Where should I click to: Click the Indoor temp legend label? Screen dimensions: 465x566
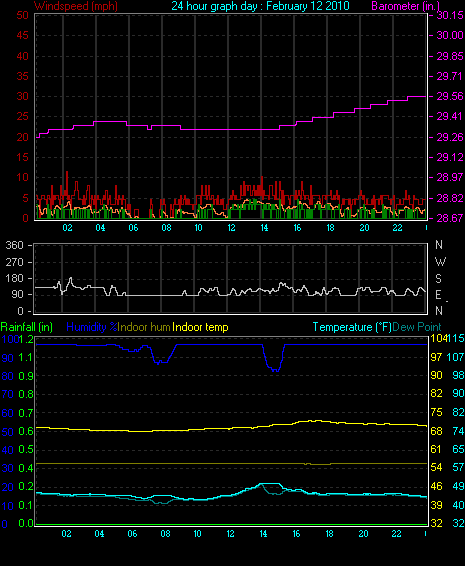point(200,327)
